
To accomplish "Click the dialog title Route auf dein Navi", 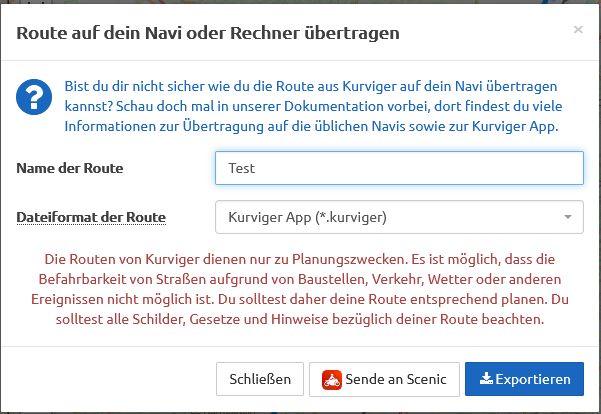I will [x=208, y=33].
